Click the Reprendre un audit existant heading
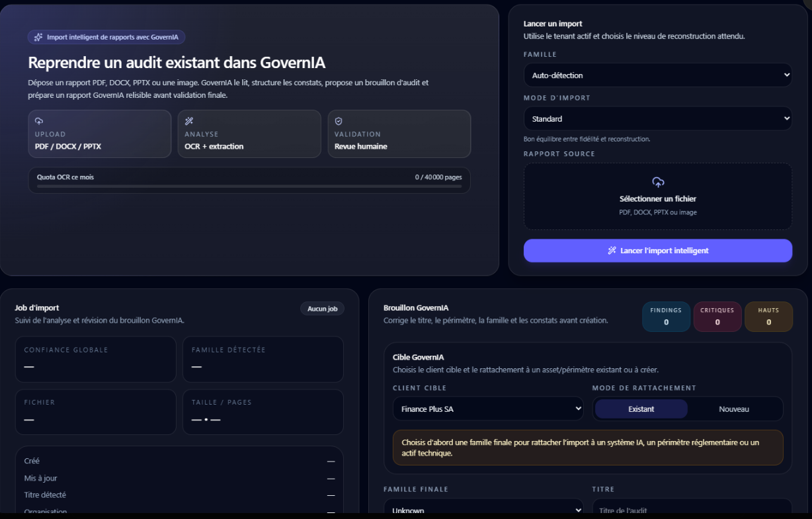The width and height of the screenshot is (812, 519). [177, 63]
